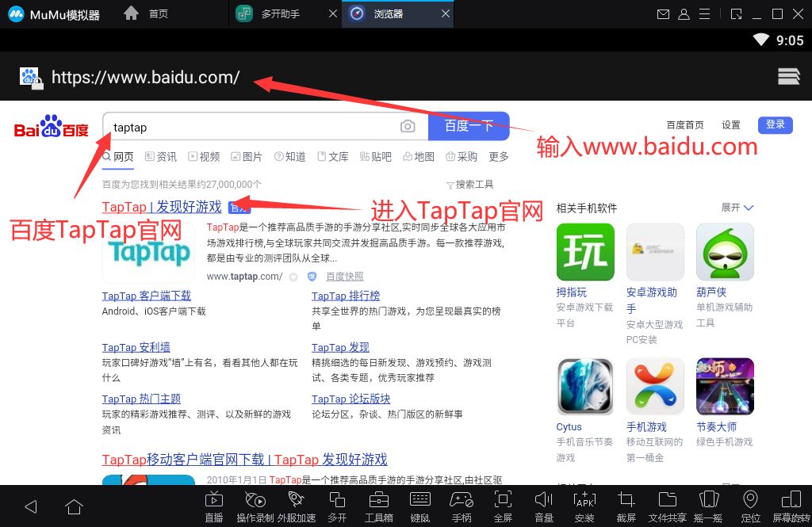Select 视频 search category

(x=204, y=156)
